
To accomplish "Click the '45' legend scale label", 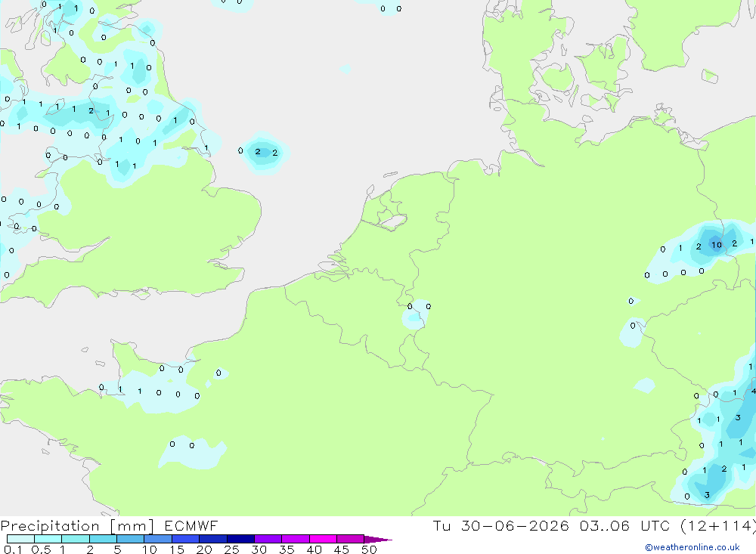I will pyautogui.click(x=342, y=549).
